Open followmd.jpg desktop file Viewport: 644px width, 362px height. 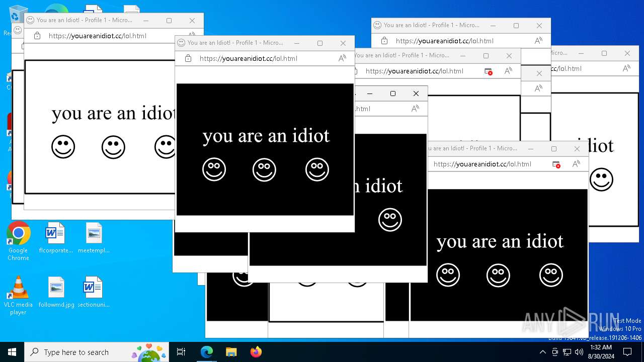click(56, 292)
